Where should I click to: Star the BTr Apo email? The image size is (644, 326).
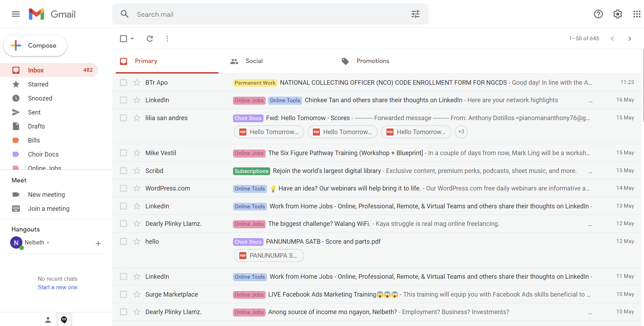click(x=137, y=82)
